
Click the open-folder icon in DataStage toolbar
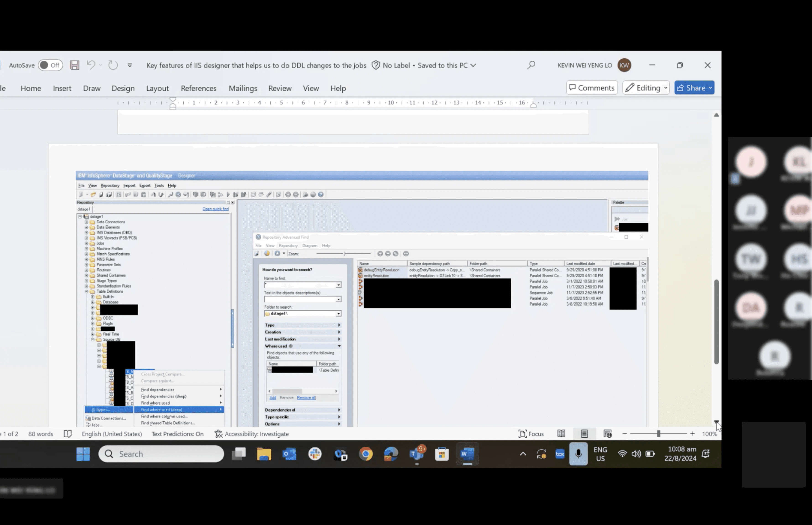click(93, 194)
